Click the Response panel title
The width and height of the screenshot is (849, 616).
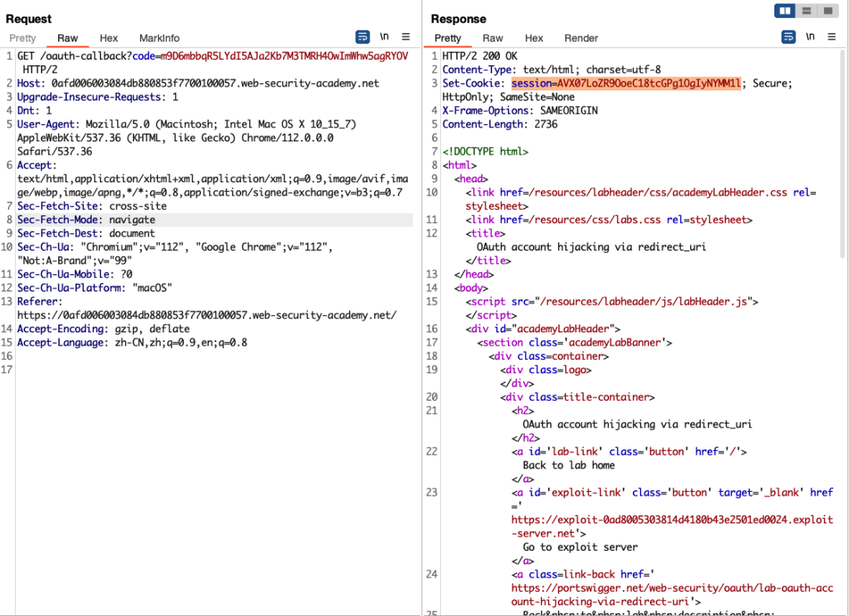(x=458, y=19)
